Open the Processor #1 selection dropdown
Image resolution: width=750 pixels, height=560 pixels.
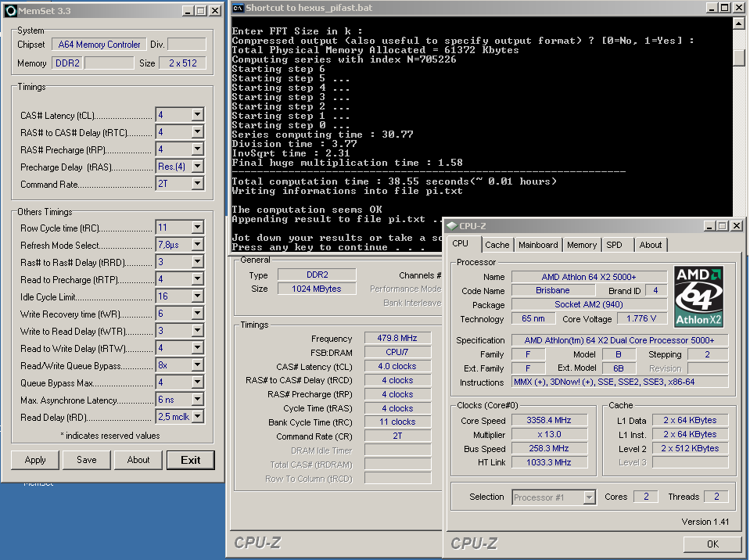click(590, 497)
